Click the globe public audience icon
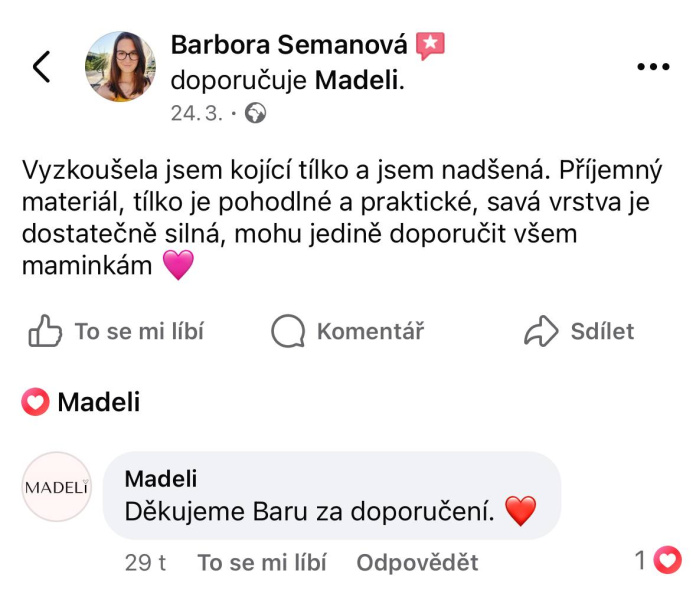Screen dimensions: 696x600 (x=256, y=113)
